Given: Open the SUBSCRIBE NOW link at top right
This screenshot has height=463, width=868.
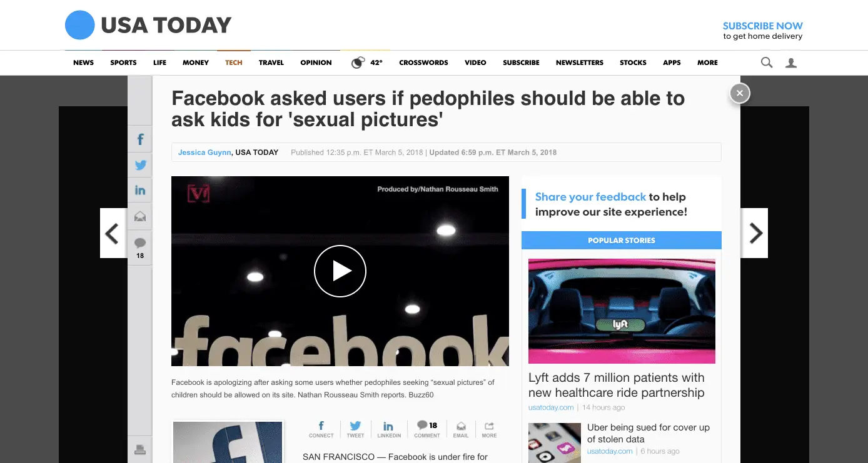Looking at the screenshot, I should tap(762, 26).
